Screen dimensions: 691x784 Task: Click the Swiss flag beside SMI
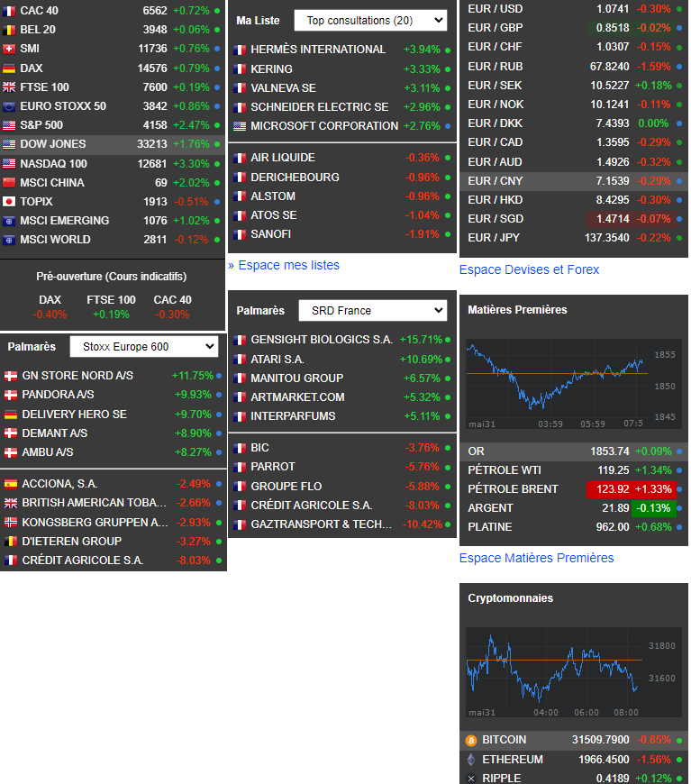click(x=9, y=49)
